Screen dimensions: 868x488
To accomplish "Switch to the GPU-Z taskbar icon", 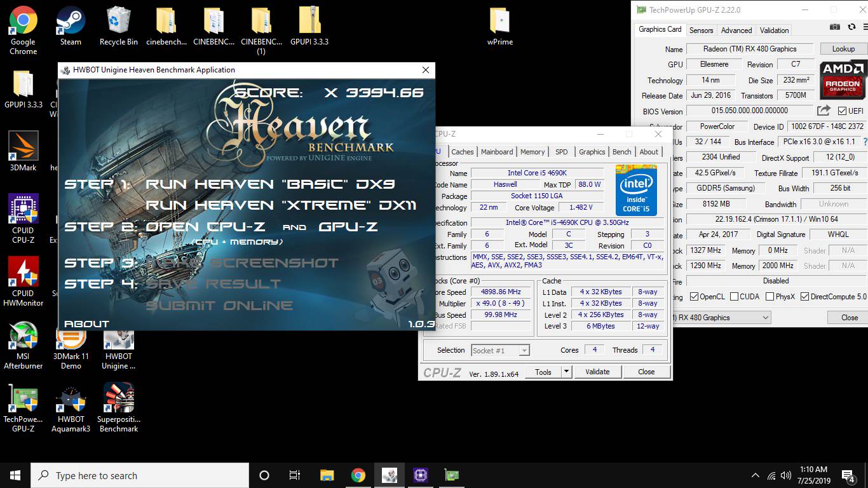I will [x=451, y=475].
